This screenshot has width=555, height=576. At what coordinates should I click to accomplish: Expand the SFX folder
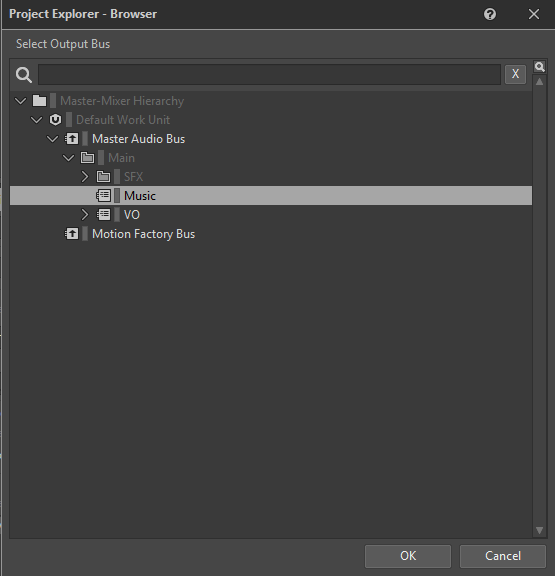point(85,177)
